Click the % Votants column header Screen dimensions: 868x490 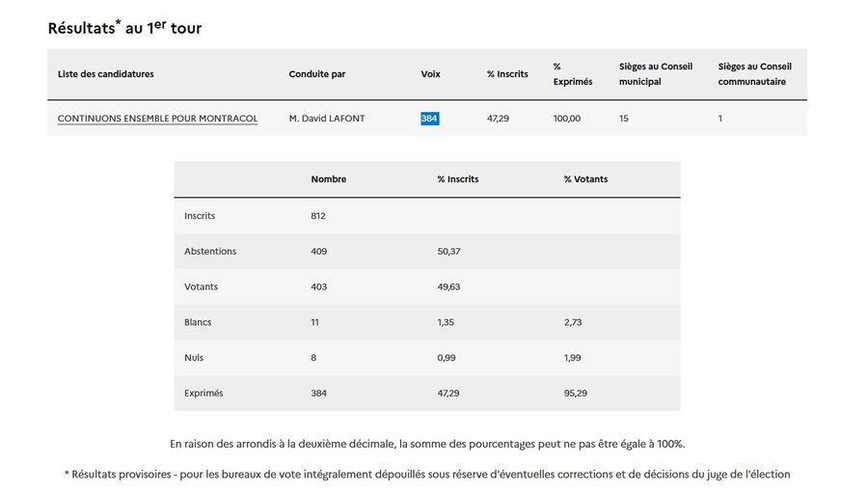coord(585,179)
